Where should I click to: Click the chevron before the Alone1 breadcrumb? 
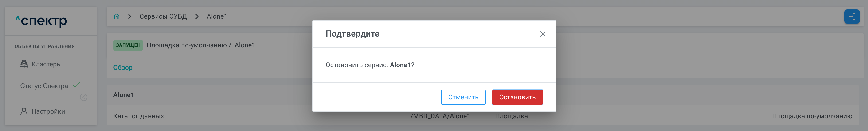(197, 16)
